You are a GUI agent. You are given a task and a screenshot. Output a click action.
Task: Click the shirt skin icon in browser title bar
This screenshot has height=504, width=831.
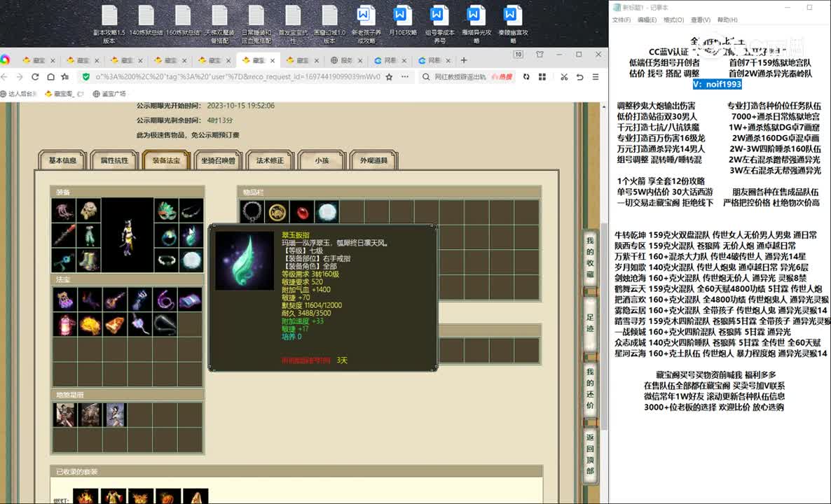click(x=540, y=55)
